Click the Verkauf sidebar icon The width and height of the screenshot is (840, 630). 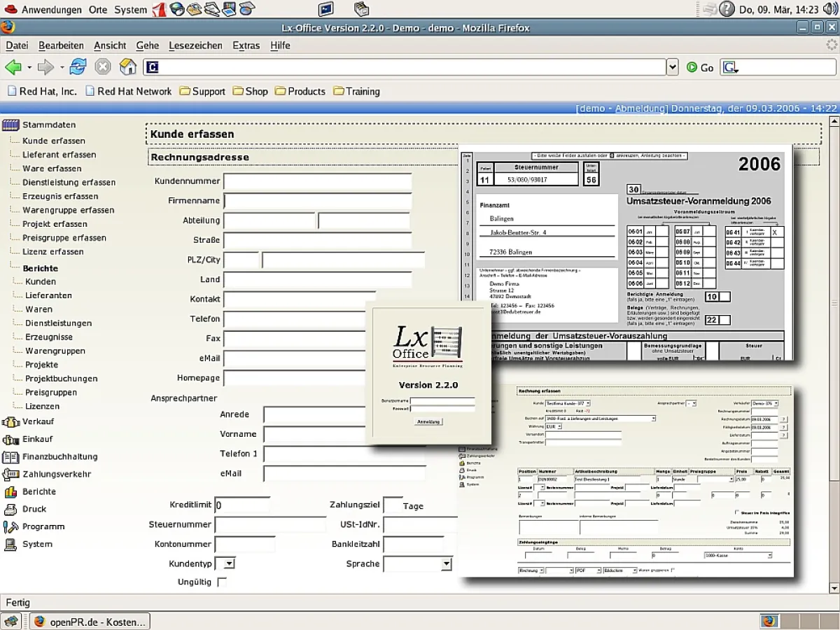pyautogui.click(x=10, y=422)
